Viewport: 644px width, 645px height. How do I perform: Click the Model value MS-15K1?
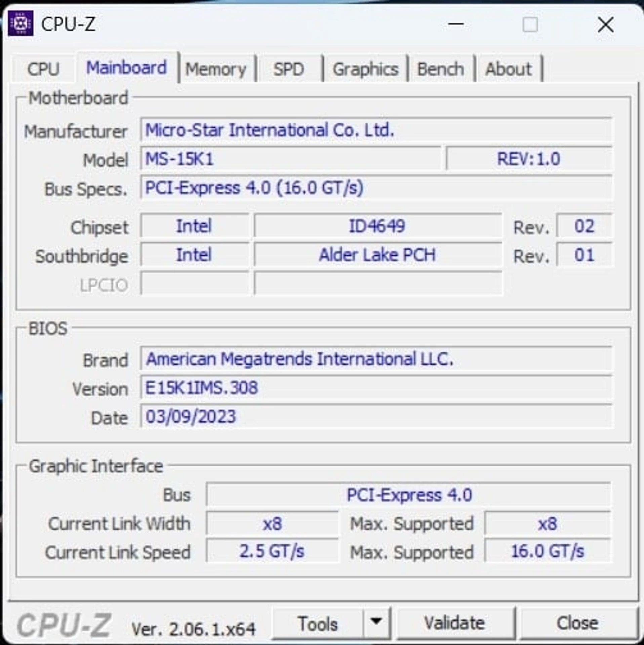pos(290,159)
